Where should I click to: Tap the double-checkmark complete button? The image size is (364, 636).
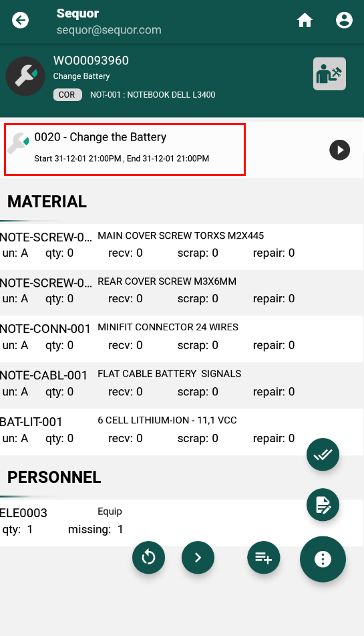(323, 454)
